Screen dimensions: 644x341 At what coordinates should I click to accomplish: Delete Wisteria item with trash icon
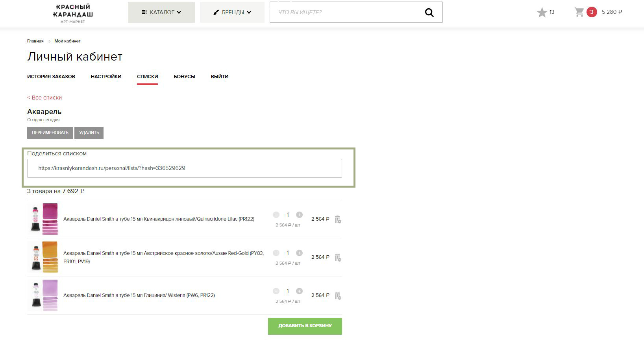coord(338,296)
